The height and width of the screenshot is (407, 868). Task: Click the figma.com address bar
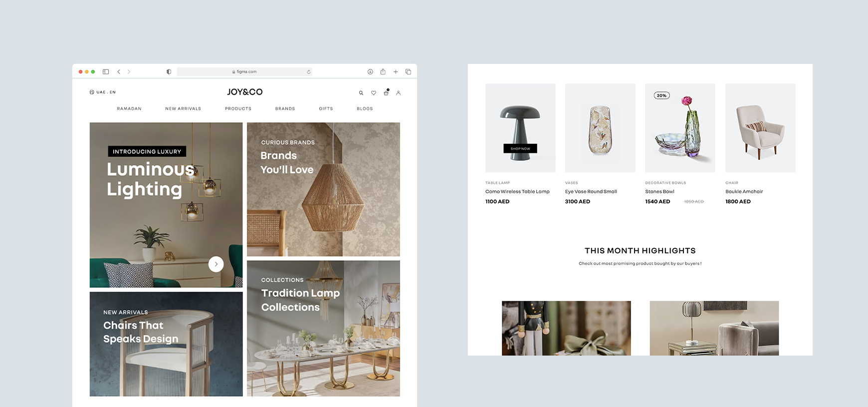pos(244,72)
